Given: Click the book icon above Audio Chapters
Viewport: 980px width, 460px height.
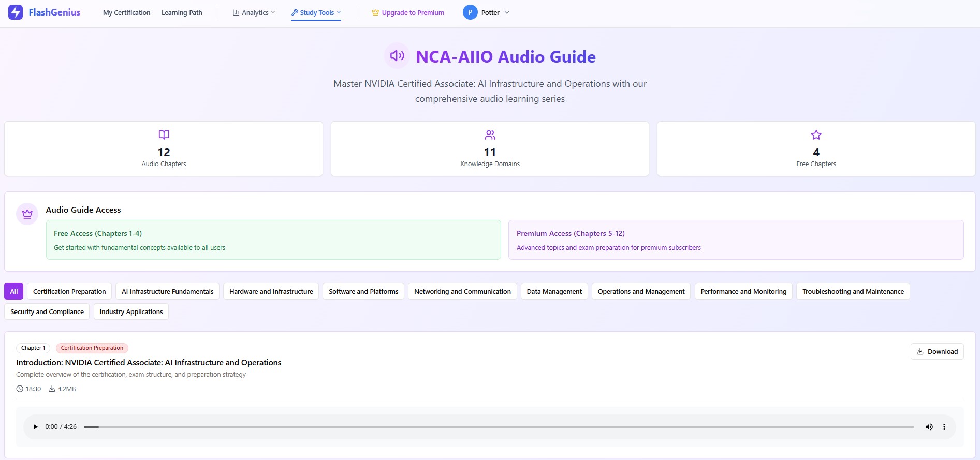Looking at the screenshot, I should 164,135.
